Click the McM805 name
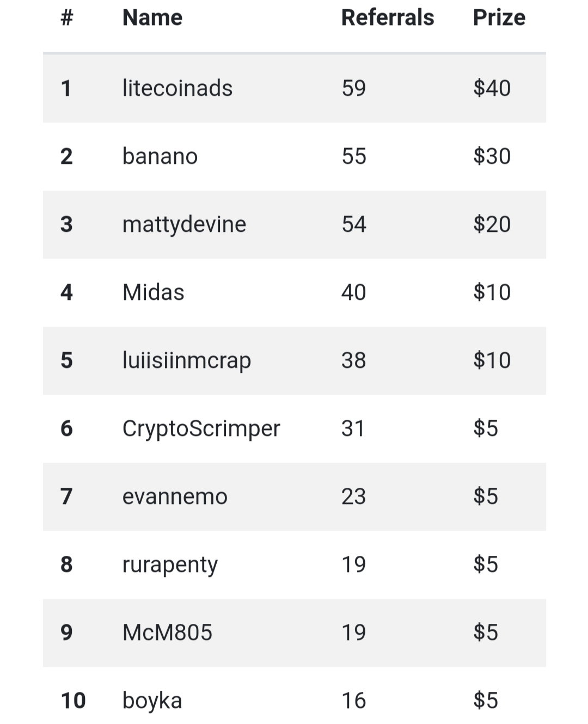 [x=168, y=633]
